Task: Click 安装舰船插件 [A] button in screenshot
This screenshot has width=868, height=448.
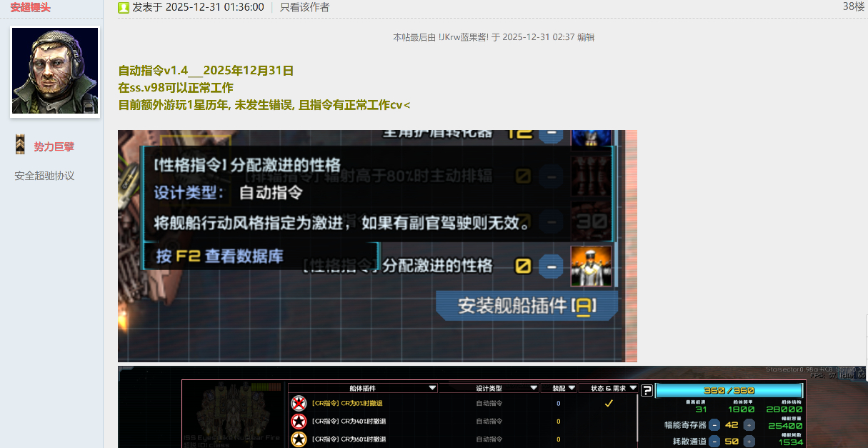Action: click(527, 307)
